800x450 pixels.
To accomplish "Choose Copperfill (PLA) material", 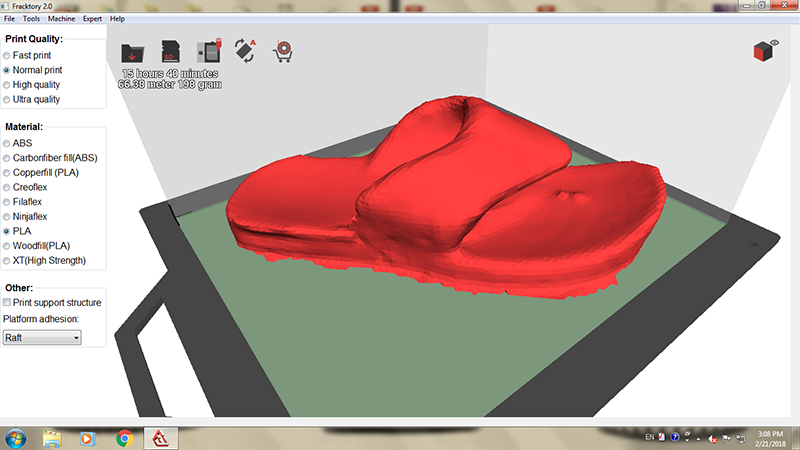I will point(41,173).
